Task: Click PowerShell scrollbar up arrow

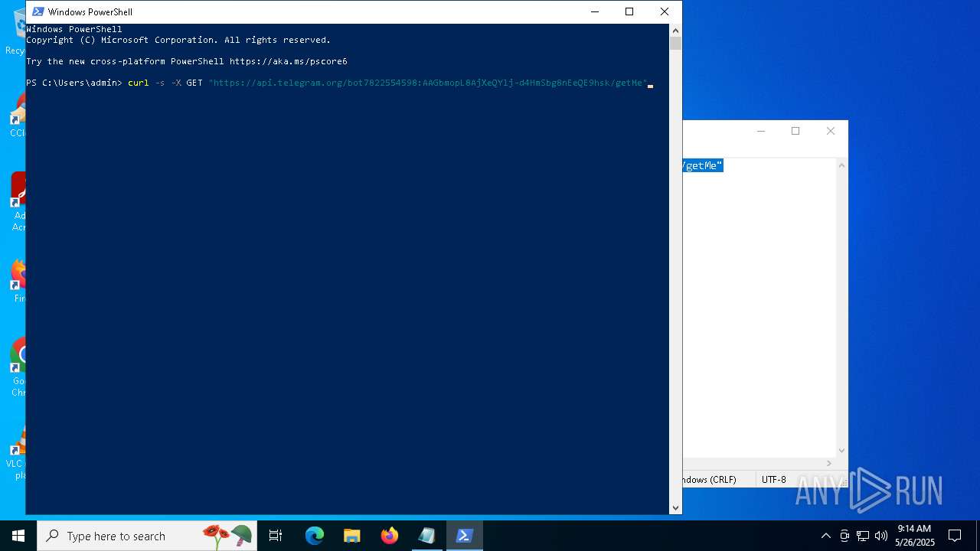Action: point(675,30)
